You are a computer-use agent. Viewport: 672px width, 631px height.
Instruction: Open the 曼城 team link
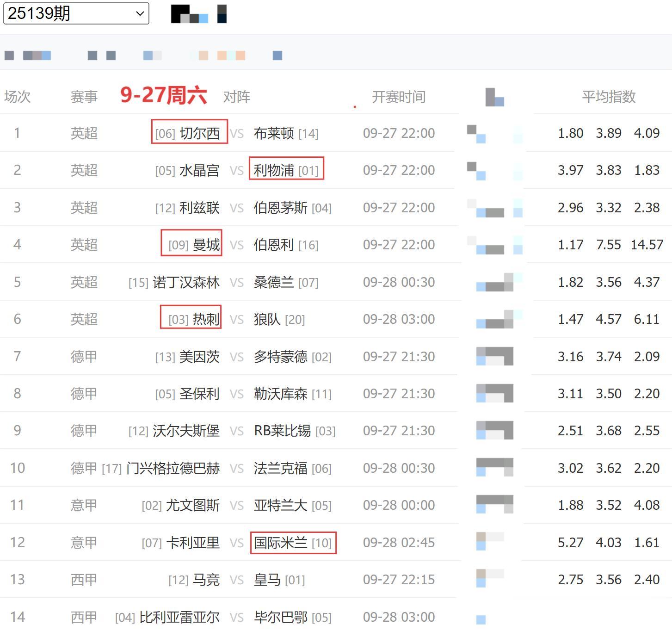(206, 245)
